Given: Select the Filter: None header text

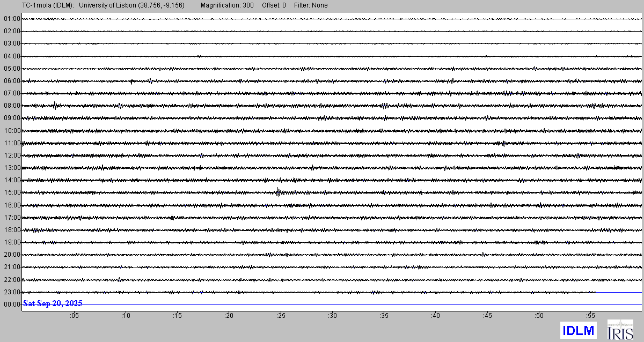Looking at the screenshot, I should pos(311,5).
